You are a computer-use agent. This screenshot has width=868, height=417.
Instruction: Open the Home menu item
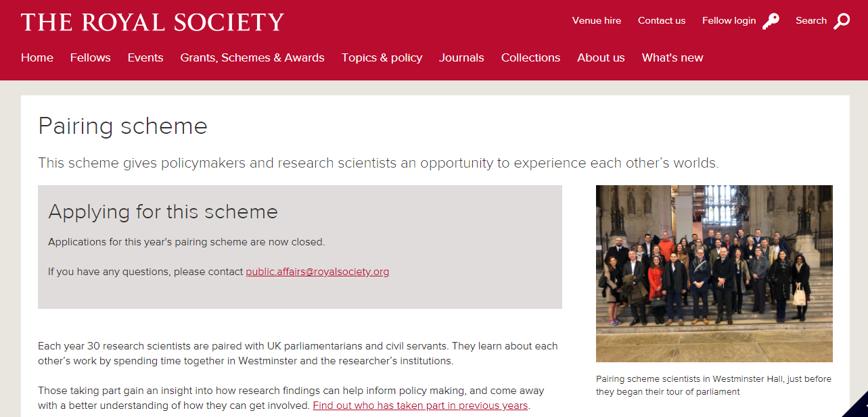pyautogui.click(x=37, y=58)
